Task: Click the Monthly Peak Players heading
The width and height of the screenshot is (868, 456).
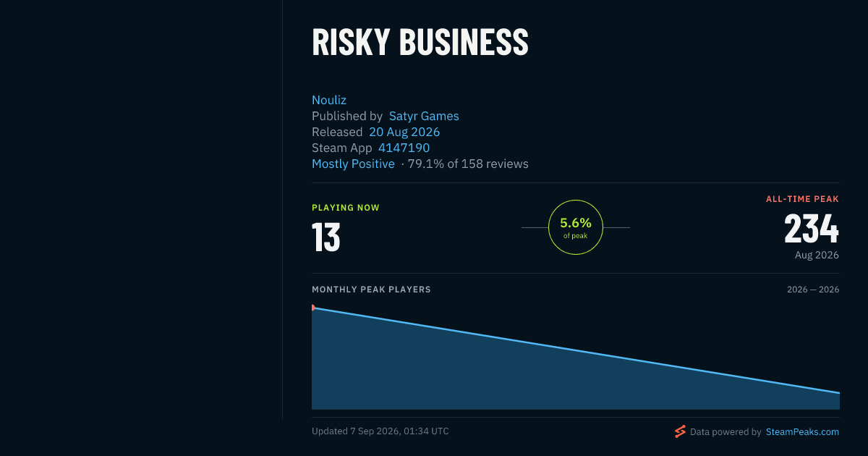Action: coord(371,290)
